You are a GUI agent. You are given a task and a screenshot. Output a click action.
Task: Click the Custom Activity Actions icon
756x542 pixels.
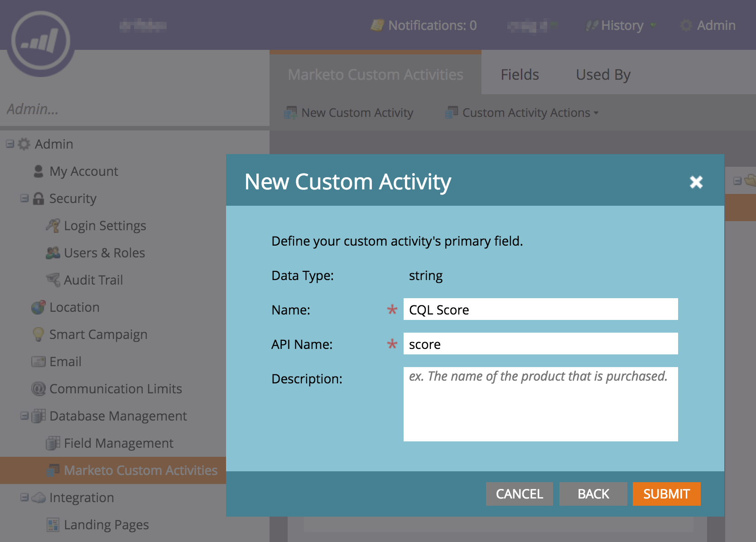pyautogui.click(x=452, y=112)
